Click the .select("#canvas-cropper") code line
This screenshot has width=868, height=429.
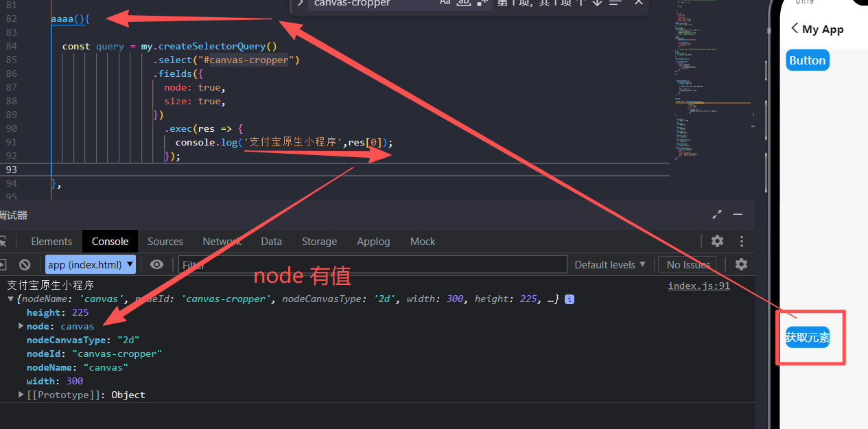226,60
